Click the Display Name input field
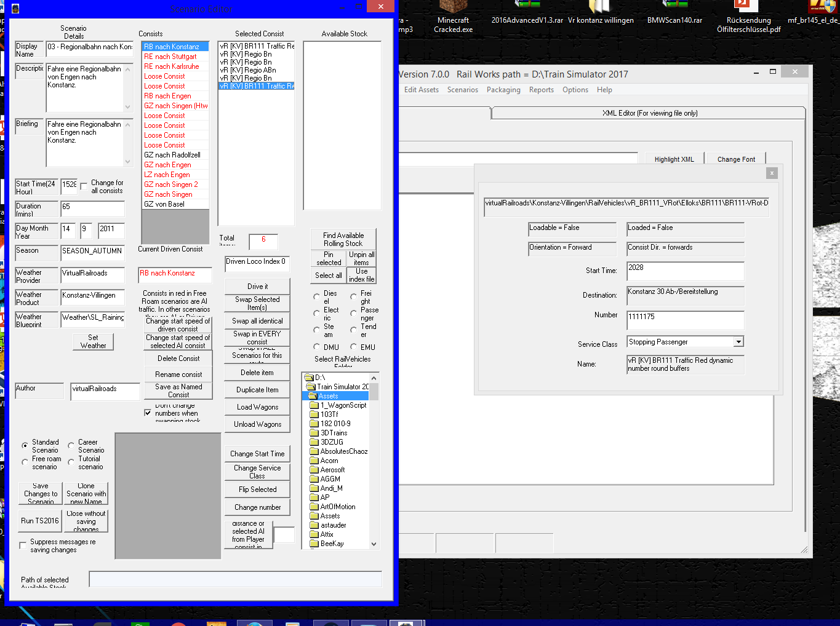 (90, 49)
